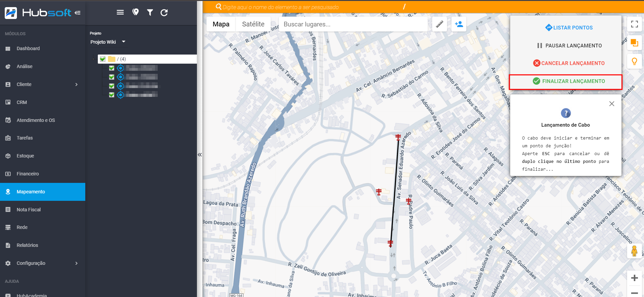Click the bottom junction point marker on map
This screenshot has height=297, width=644.
pyautogui.click(x=390, y=243)
